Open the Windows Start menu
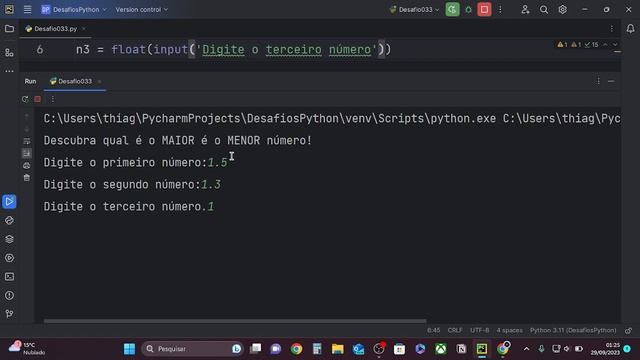The image size is (640, 360). coord(129,349)
